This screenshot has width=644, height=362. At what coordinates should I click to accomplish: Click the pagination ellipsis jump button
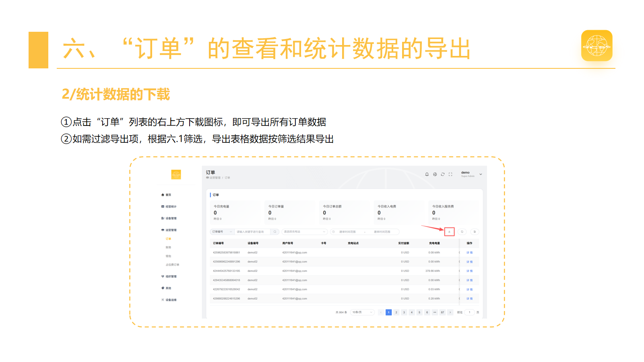click(435, 312)
